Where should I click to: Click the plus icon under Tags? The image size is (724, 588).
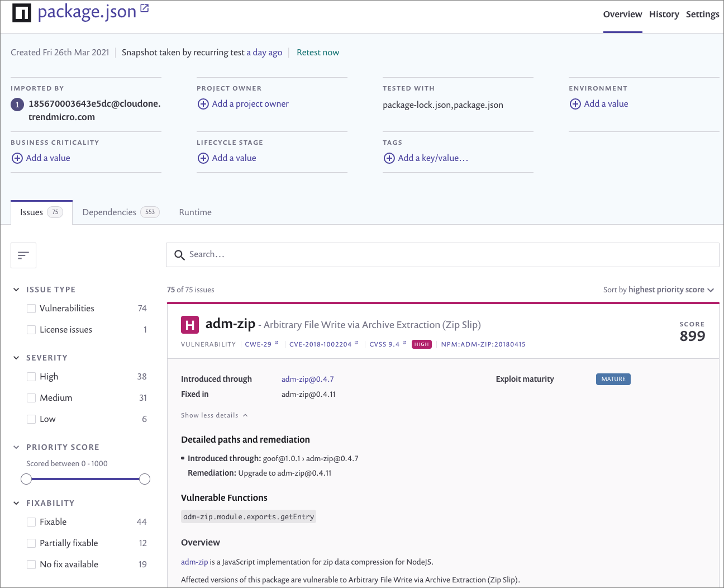[x=389, y=158]
